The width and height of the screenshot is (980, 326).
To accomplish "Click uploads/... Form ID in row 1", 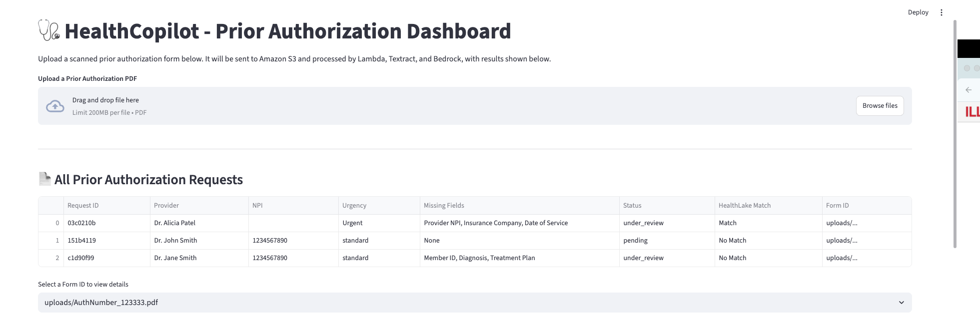I will point(867,241).
